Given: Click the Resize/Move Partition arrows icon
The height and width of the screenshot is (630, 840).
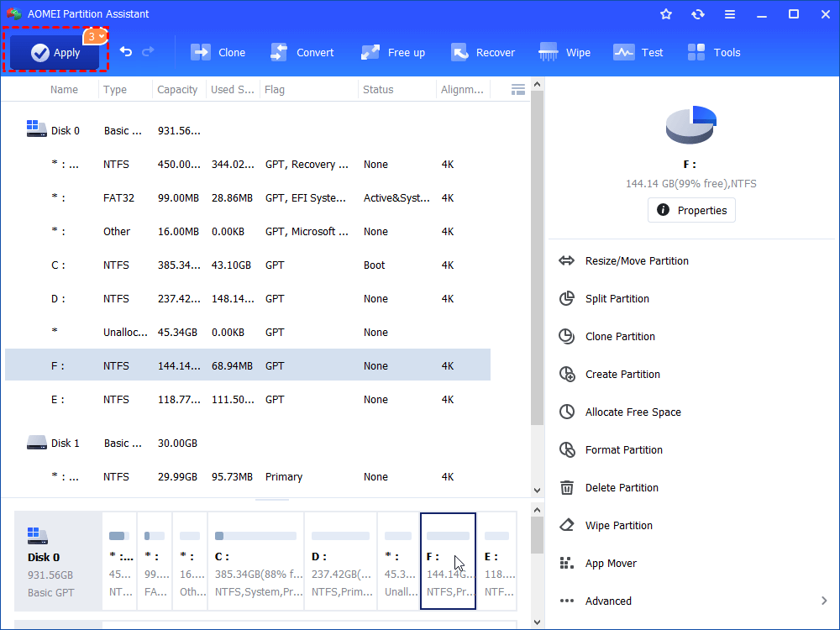Looking at the screenshot, I should pos(566,261).
